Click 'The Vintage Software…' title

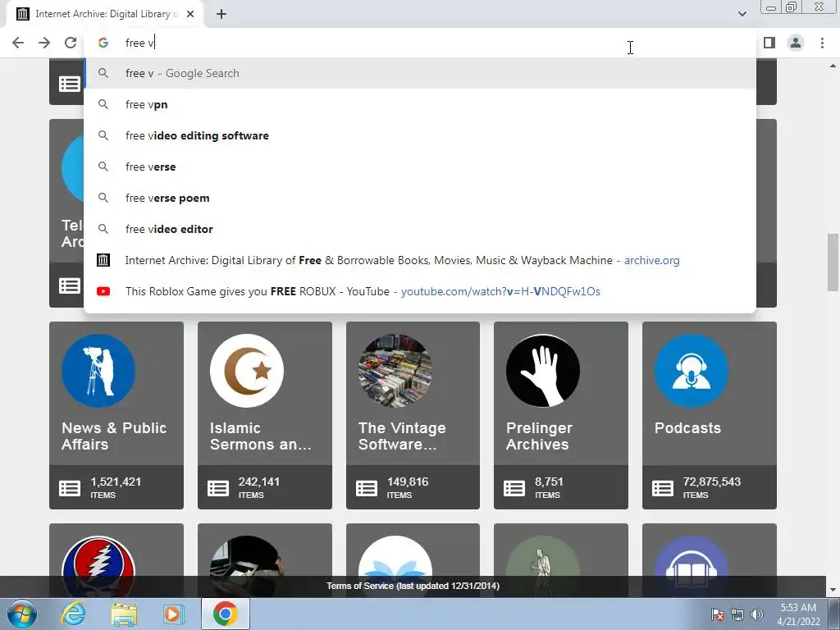click(x=402, y=436)
